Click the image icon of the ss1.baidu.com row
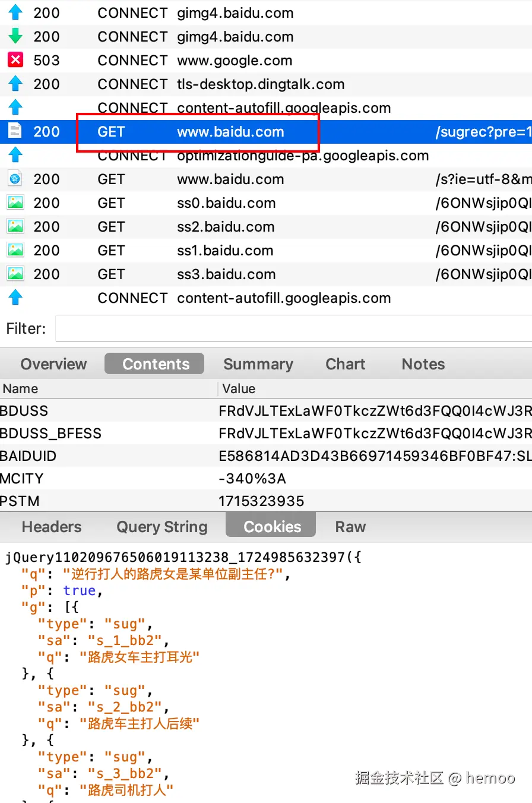The image size is (532, 803). click(15, 251)
